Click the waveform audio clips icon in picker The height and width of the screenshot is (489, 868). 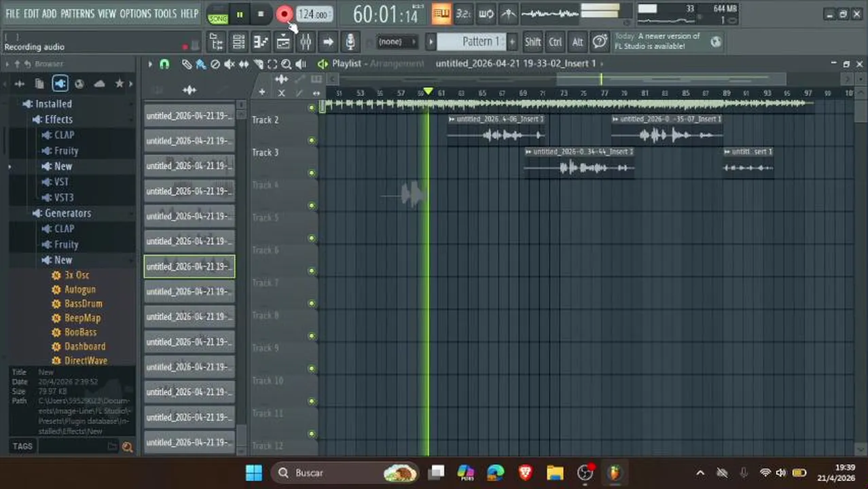click(x=189, y=90)
